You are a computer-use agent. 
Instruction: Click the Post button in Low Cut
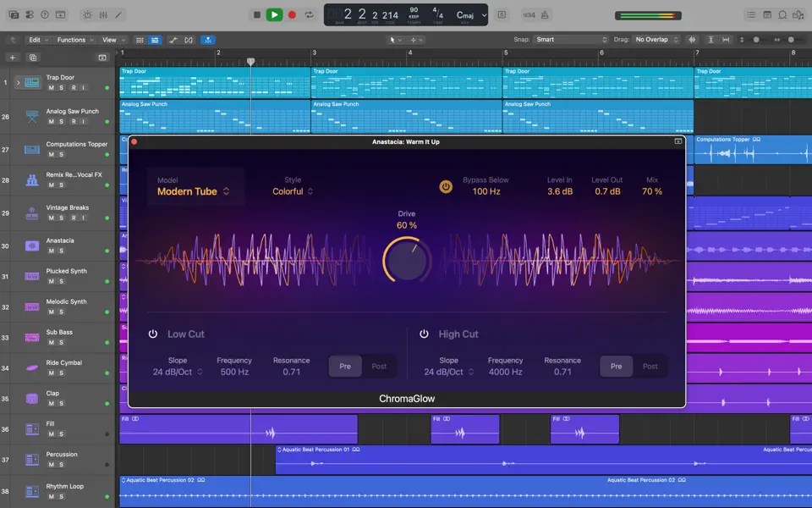(x=379, y=366)
